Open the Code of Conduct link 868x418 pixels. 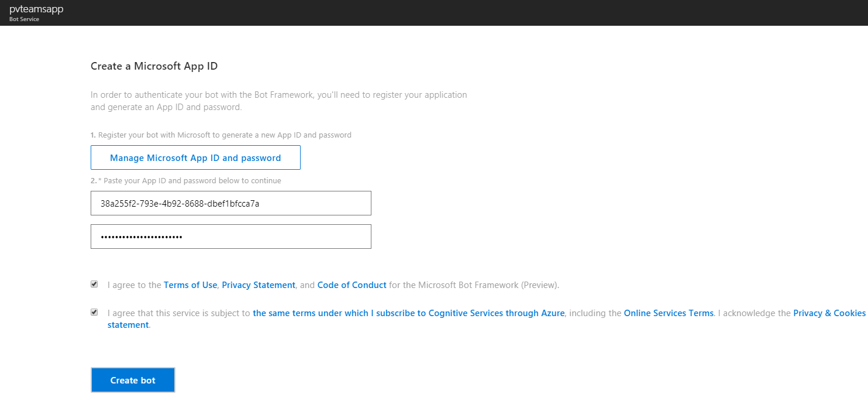352,285
